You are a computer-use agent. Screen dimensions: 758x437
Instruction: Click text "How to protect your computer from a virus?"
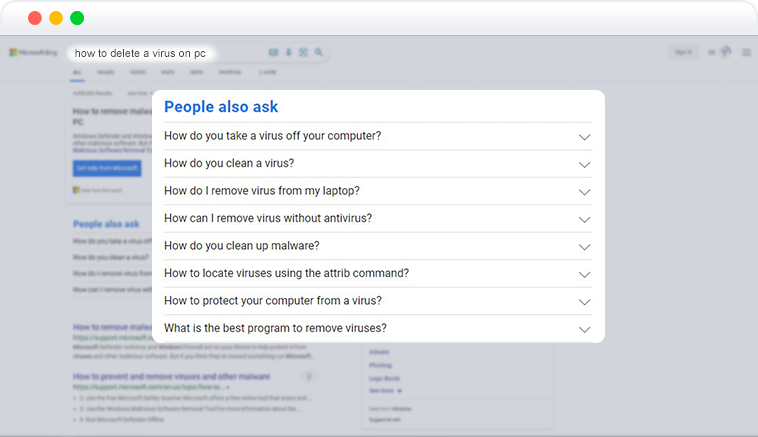(x=273, y=301)
